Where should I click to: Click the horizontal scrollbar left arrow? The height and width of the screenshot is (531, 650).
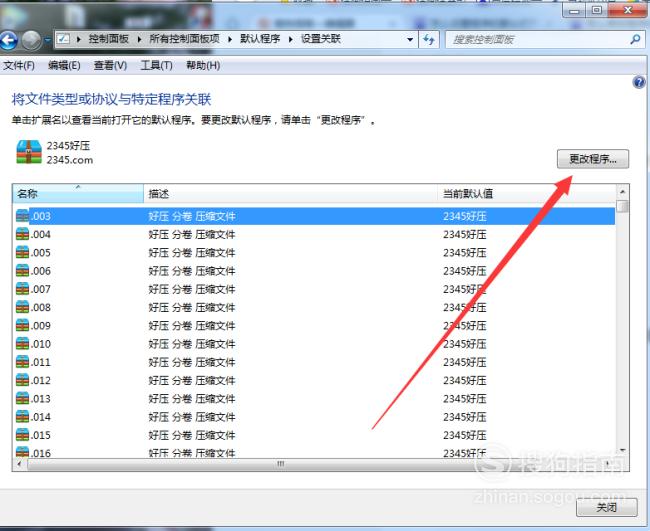click(x=19, y=464)
